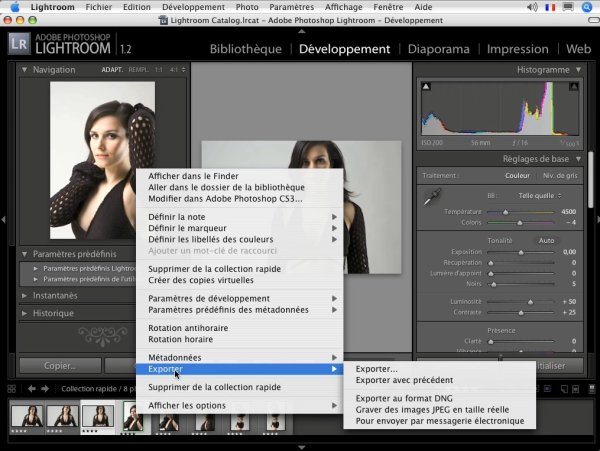Viewport: 600px width, 451px height.
Task: Open the volume control in menu bar
Action: pos(532,7)
